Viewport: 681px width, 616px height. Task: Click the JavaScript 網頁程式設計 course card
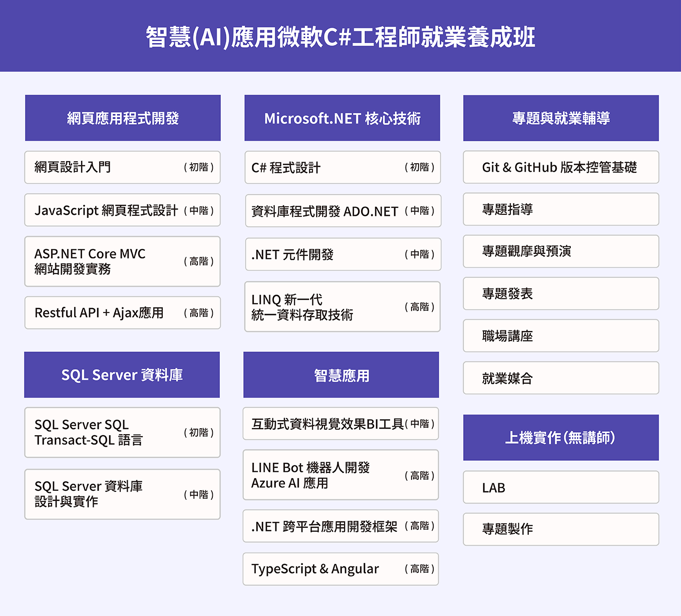[x=122, y=210]
